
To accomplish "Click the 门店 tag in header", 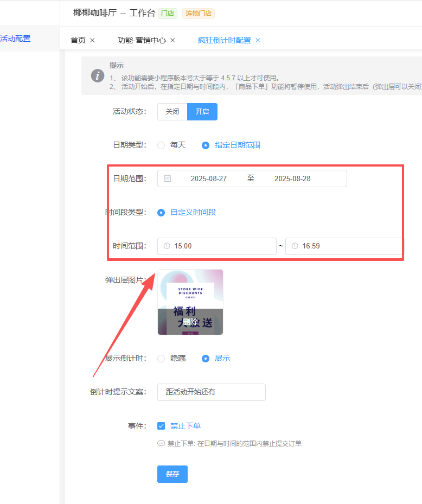I will point(168,14).
